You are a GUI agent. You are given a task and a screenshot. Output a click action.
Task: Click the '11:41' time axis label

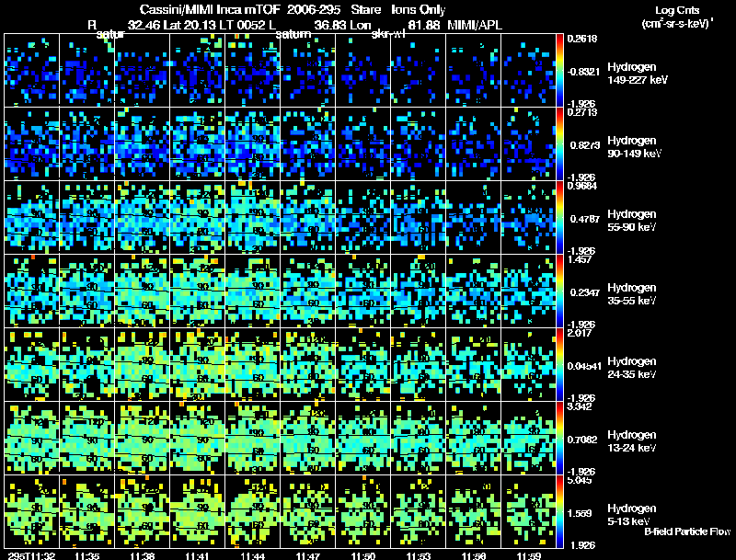(197, 556)
